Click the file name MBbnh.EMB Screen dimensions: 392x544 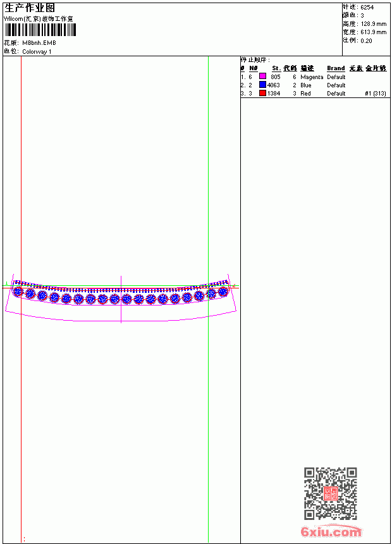click(x=39, y=43)
